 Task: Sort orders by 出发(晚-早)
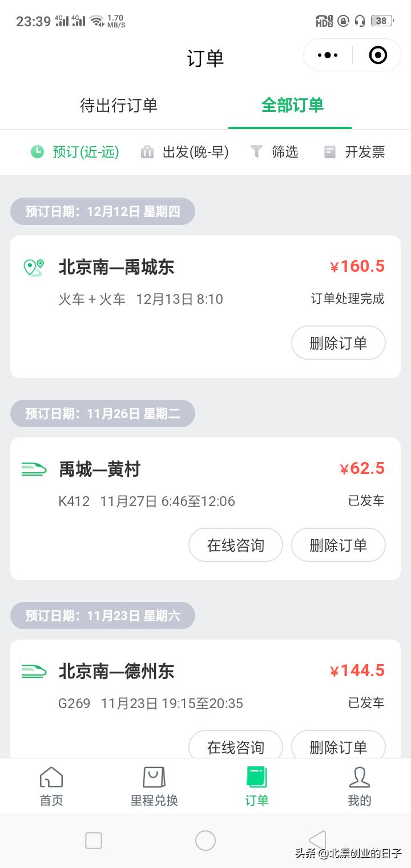(x=195, y=152)
